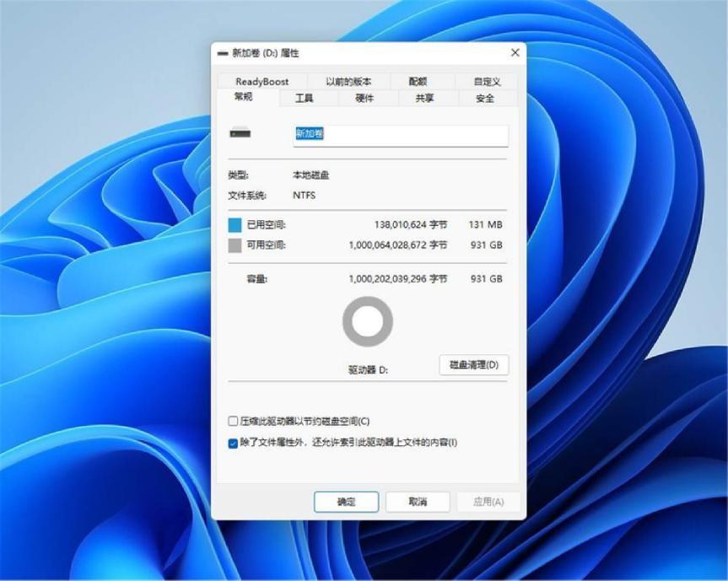Image resolution: width=728 pixels, height=581 pixels.
Task: Click the gray 可用空间 color swatch
Action: click(235, 245)
